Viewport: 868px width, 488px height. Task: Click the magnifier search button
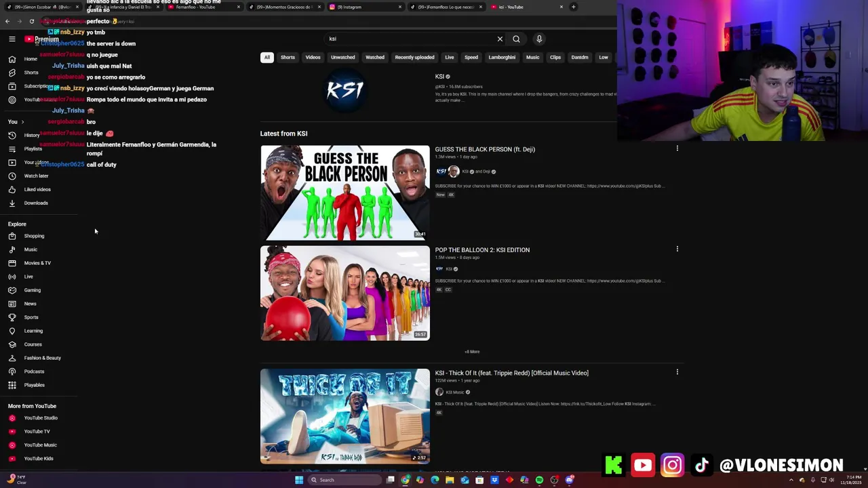(516, 39)
